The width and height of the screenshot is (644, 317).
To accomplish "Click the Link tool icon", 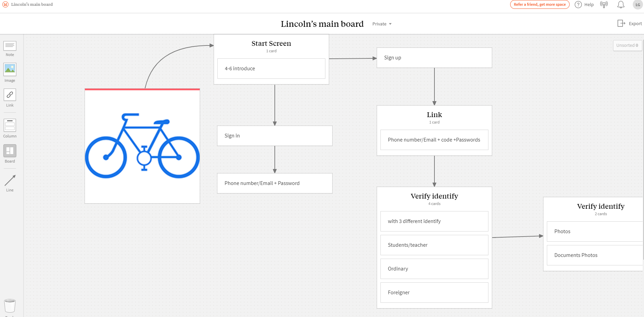I will point(10,95).
